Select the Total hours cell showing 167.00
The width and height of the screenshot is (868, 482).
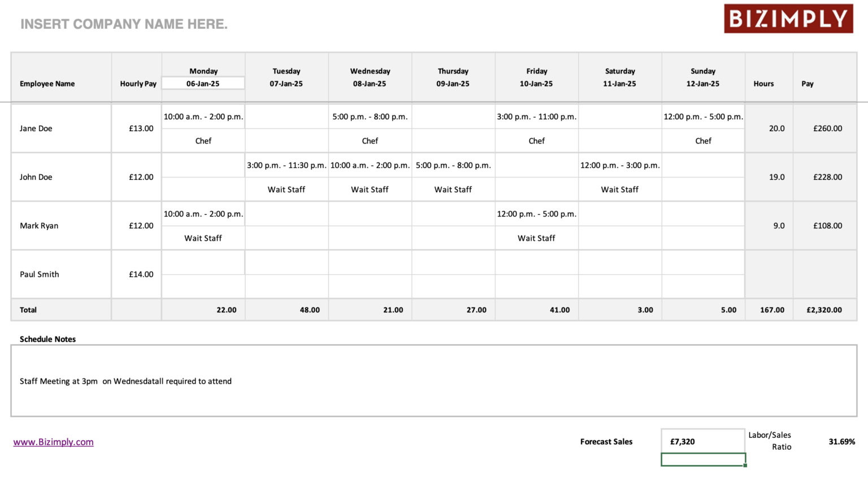pyautogui.click(x=769, y=310)
